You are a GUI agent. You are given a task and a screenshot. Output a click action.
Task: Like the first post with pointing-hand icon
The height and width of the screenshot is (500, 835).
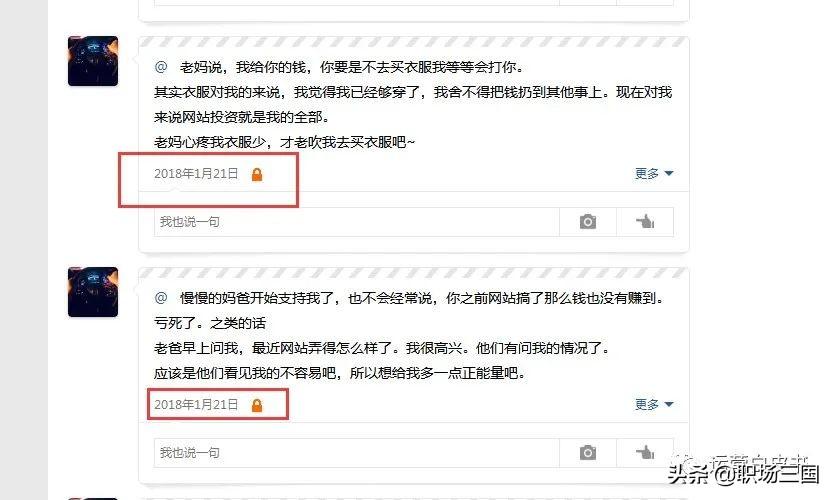[645, 222]
